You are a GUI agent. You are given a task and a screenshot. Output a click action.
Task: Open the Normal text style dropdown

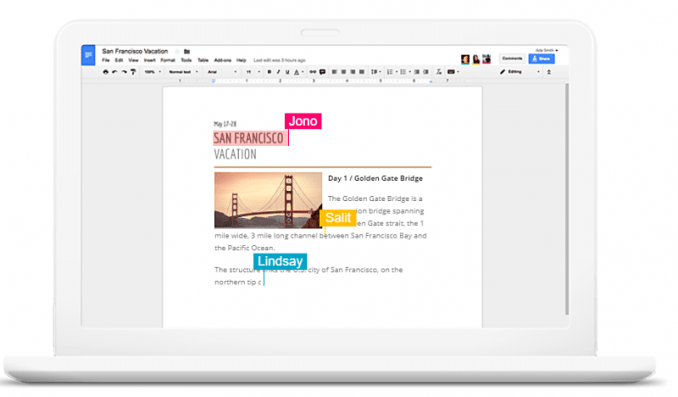(183, 72)
